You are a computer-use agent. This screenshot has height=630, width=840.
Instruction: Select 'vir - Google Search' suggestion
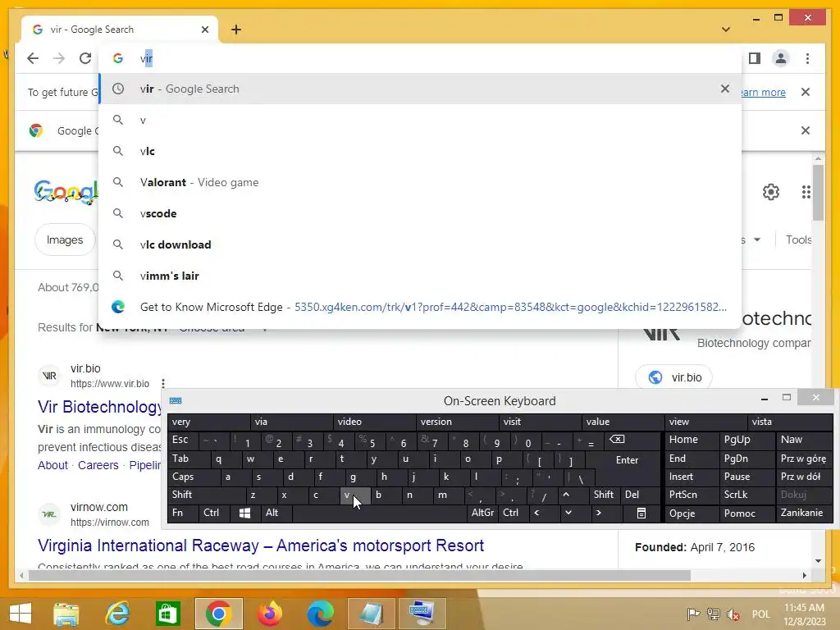point(420,89)
